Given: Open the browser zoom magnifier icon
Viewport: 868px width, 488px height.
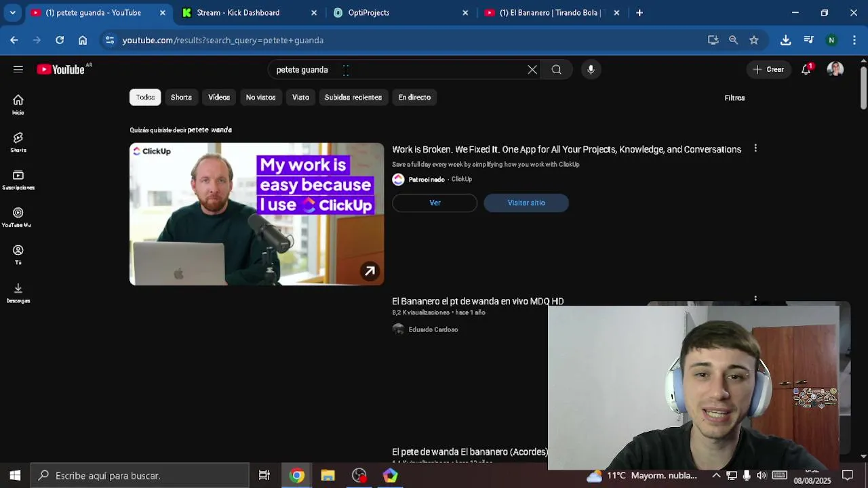Looking at the screenshot, I should [733, 40].
